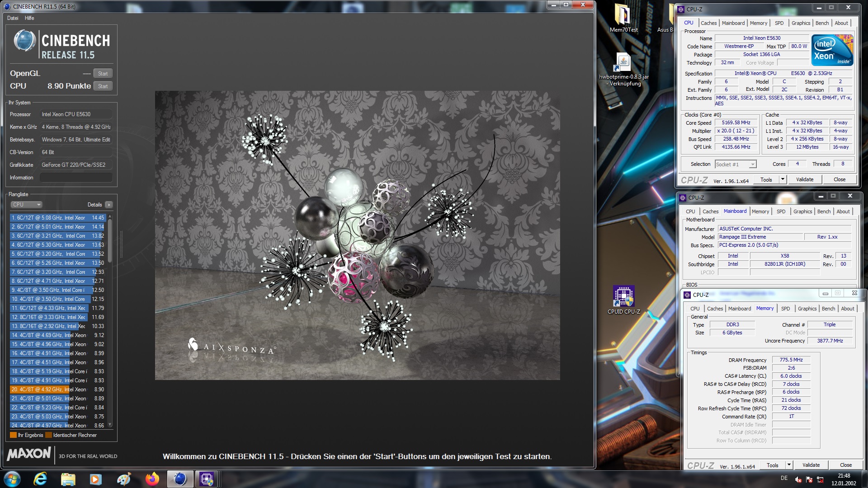Image resolution: width=868 pixels, height=488 pixels.
Task: Select ranking entry 15 at 4.96 GHz
Action: click(x=58, y=344)
